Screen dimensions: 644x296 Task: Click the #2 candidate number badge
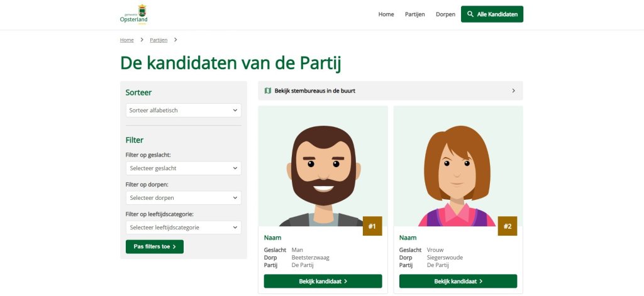tap(508, 226)
